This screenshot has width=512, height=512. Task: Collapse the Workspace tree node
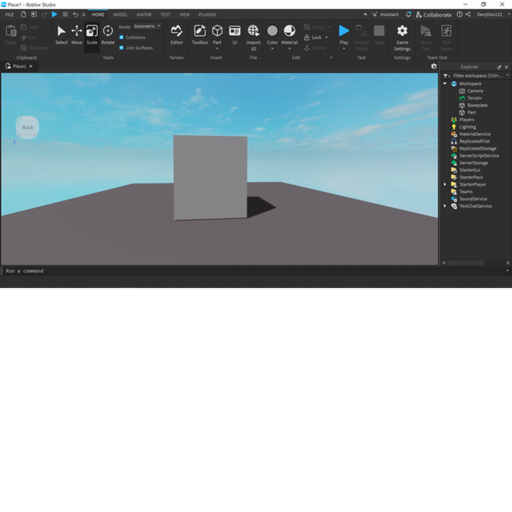[445, 84]
